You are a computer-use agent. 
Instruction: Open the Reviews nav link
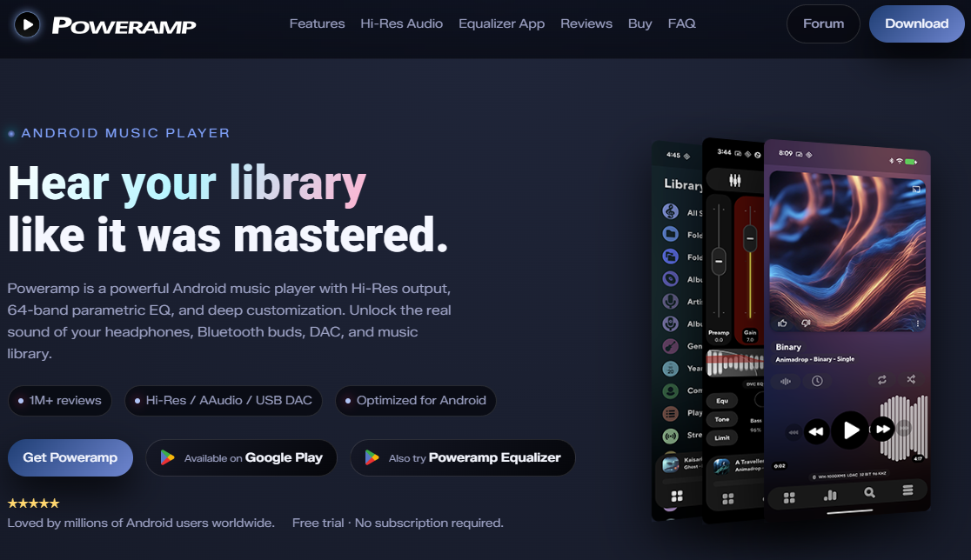click(x=586, y=23)
